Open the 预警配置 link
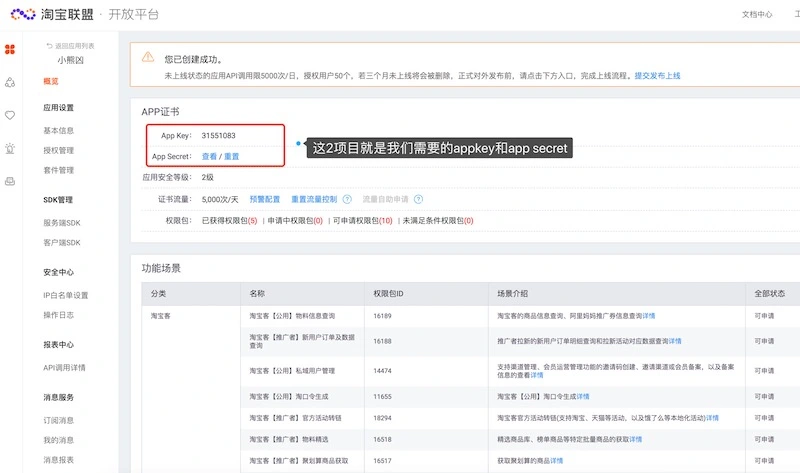Screen dimensions: 800x473 (x=265, y=199)
